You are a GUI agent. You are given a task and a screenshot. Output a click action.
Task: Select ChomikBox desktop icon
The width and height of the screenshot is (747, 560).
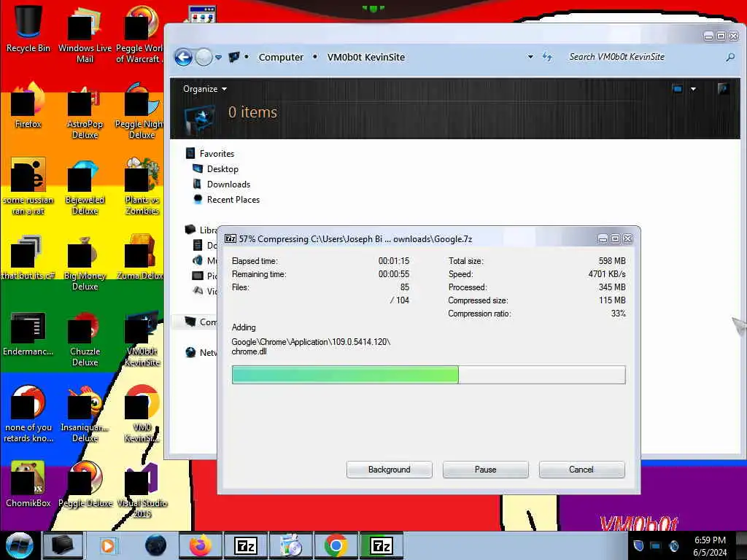(28, 485)
